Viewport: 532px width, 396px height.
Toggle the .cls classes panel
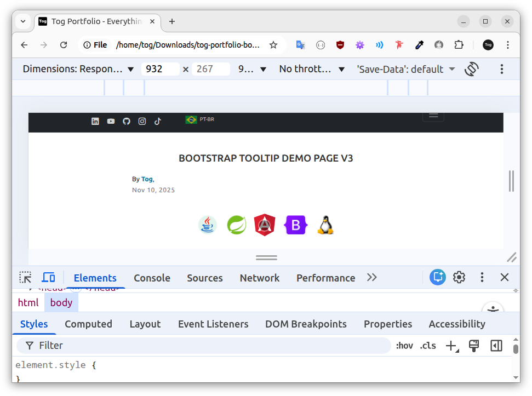point(428,346)
